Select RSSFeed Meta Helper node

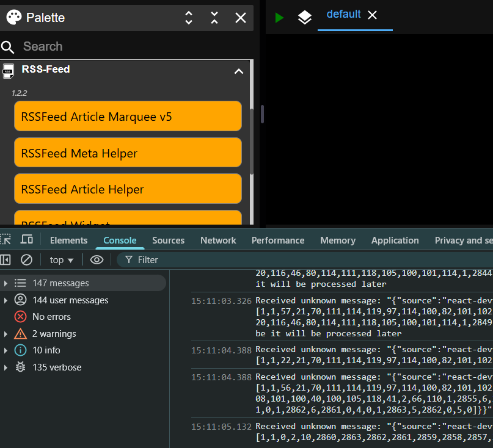(x=128, y=153)
